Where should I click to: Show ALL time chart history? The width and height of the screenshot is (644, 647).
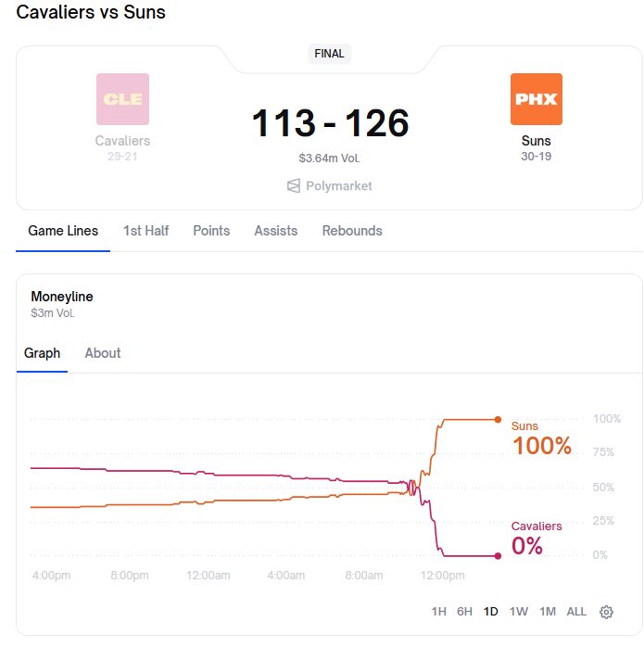[576, 612]
